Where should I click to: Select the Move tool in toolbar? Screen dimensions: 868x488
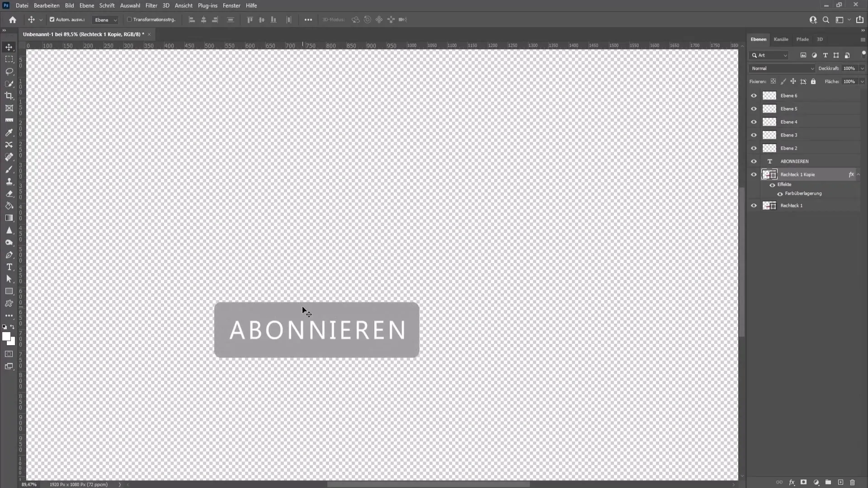[9, 47]
